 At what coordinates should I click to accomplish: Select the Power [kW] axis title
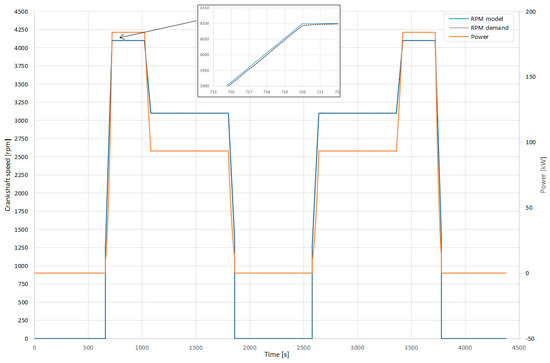pyautogui.click(x=543, y=175)
